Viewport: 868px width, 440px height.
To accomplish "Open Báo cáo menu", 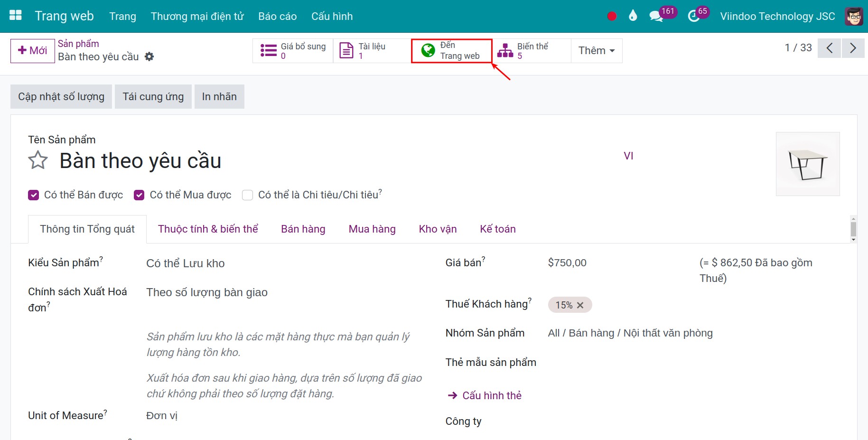I will [278, 16].
